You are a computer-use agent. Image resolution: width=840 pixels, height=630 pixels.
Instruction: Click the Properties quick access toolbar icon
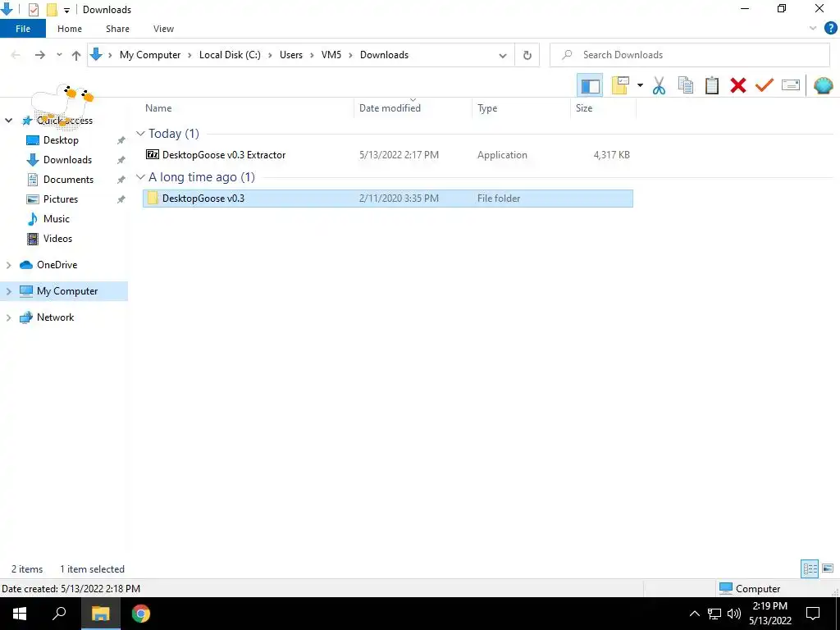coord(33,10)
